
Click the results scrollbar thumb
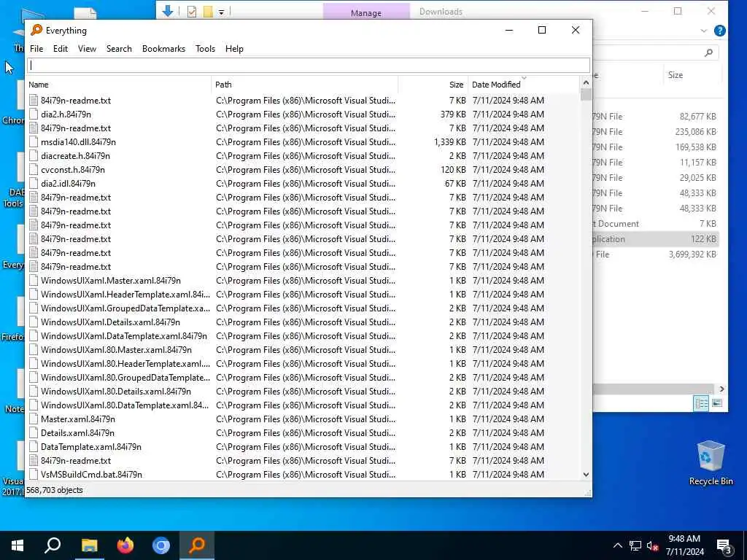coord(586,94)
